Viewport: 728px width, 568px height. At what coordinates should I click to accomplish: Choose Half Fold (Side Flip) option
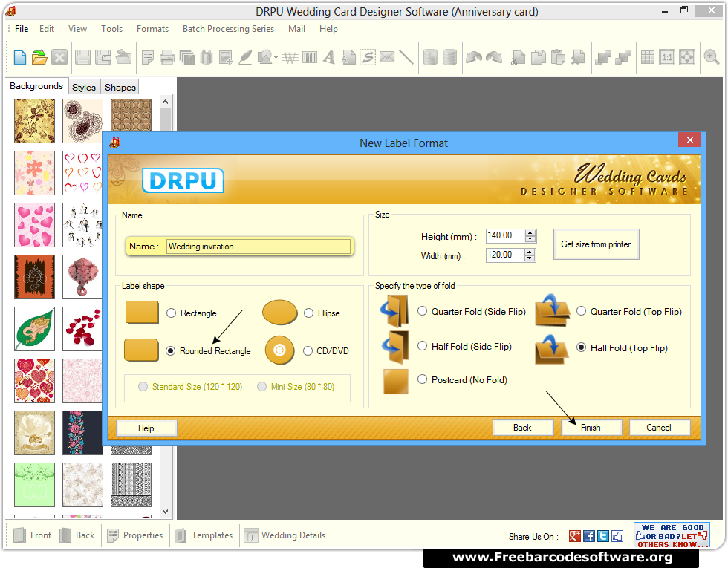(x=422, y=346)
